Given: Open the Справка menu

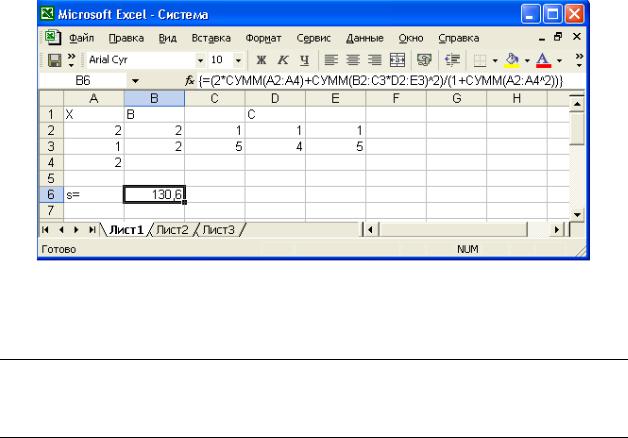Looking at the screenshot, I should (x=459, y=38).
